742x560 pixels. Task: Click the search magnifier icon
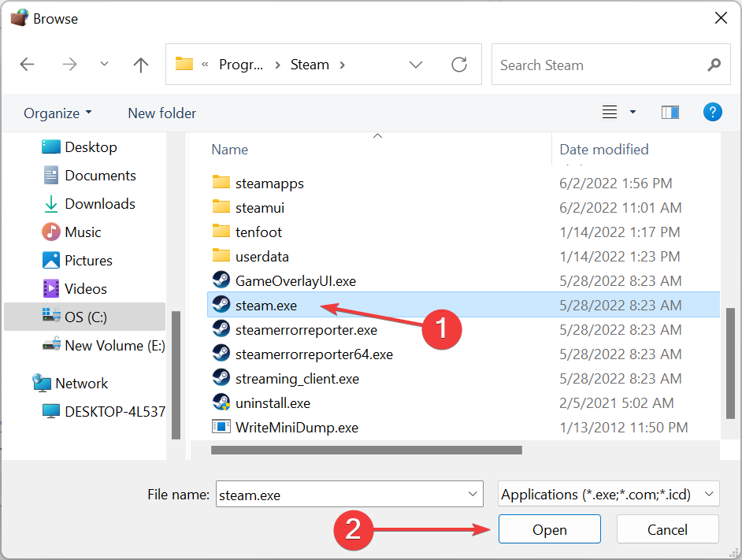point(714,65)
